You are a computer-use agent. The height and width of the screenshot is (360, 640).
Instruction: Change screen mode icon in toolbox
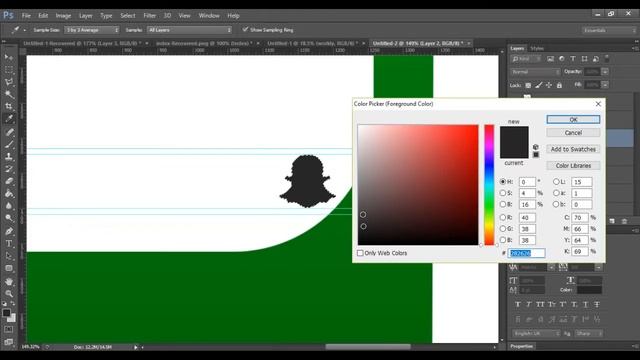[x=9, y=341]
